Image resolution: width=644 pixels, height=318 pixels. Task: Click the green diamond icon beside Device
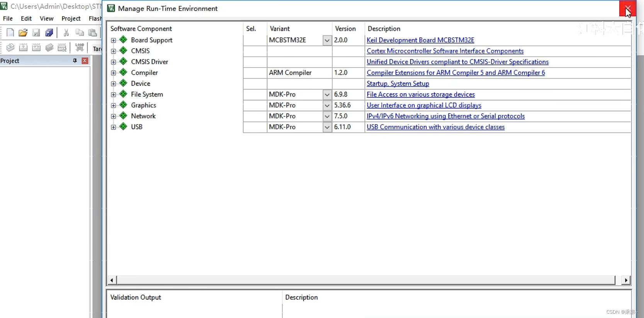click(123, 83)
